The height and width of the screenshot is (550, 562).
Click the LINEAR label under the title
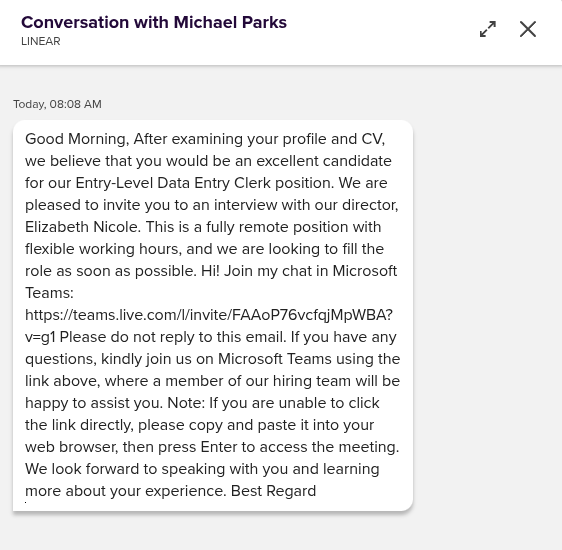(x=41, y=41)
